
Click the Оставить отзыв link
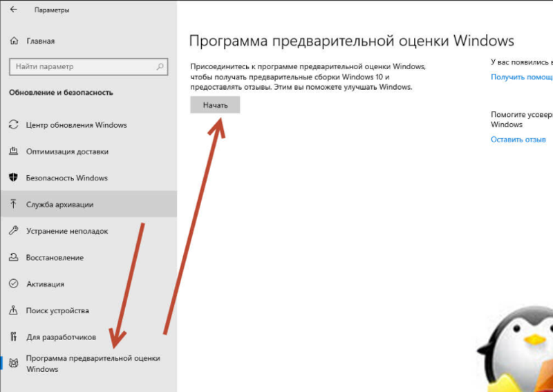518,140
